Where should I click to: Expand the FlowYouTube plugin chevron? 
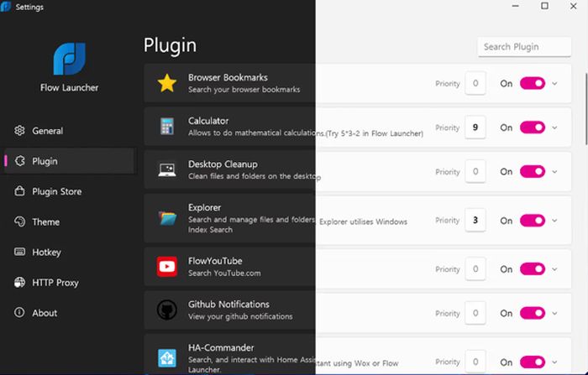554,269
